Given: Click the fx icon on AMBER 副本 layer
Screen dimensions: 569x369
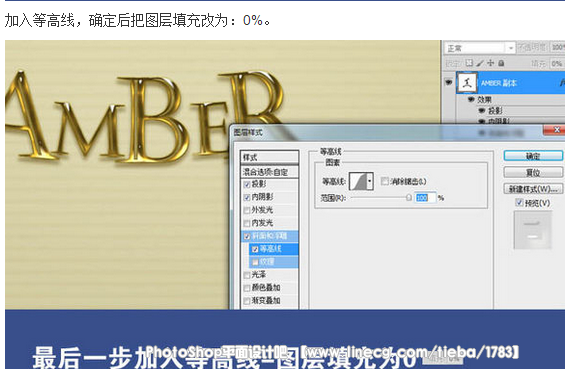Looking at the screenshot, I should pyautogui.click(x=562, y=83).
